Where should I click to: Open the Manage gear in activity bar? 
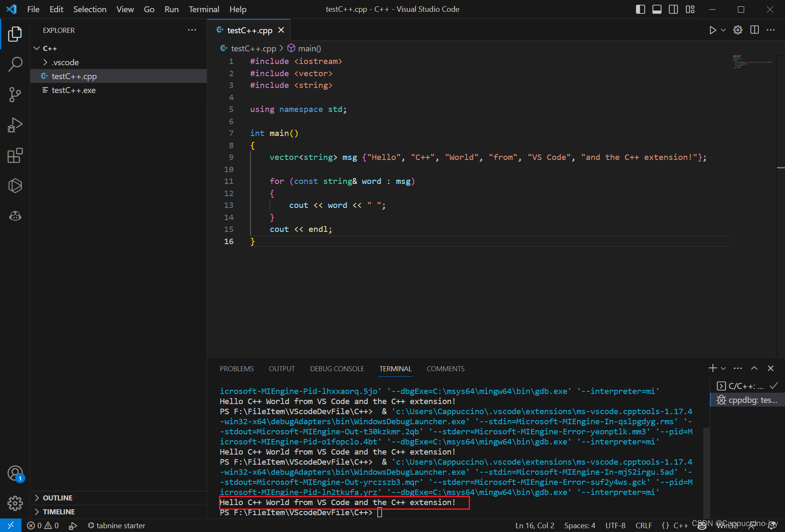15,503
